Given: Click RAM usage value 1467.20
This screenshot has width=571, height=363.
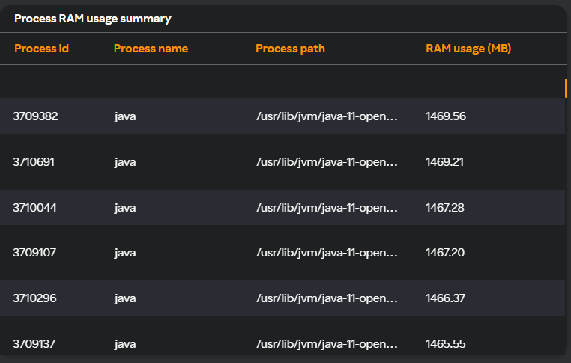Looking at the screenshot, I should pyautogui.click(x=445, y=252).
